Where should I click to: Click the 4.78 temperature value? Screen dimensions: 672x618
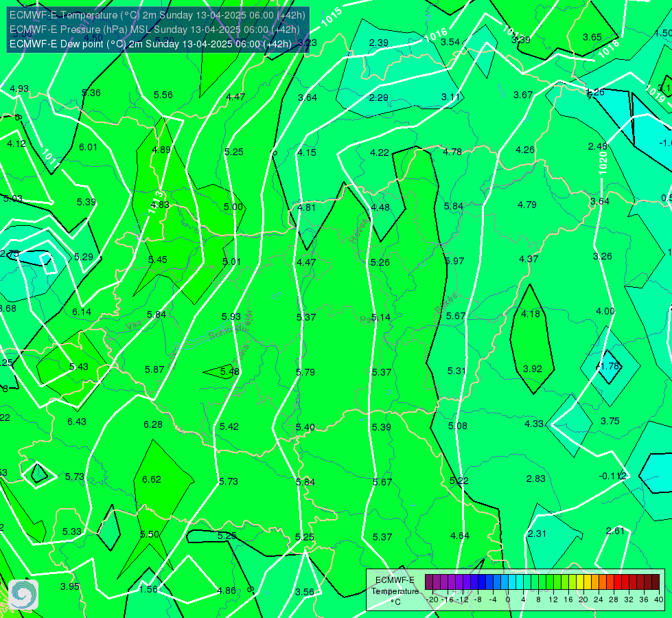click(452, 152)
